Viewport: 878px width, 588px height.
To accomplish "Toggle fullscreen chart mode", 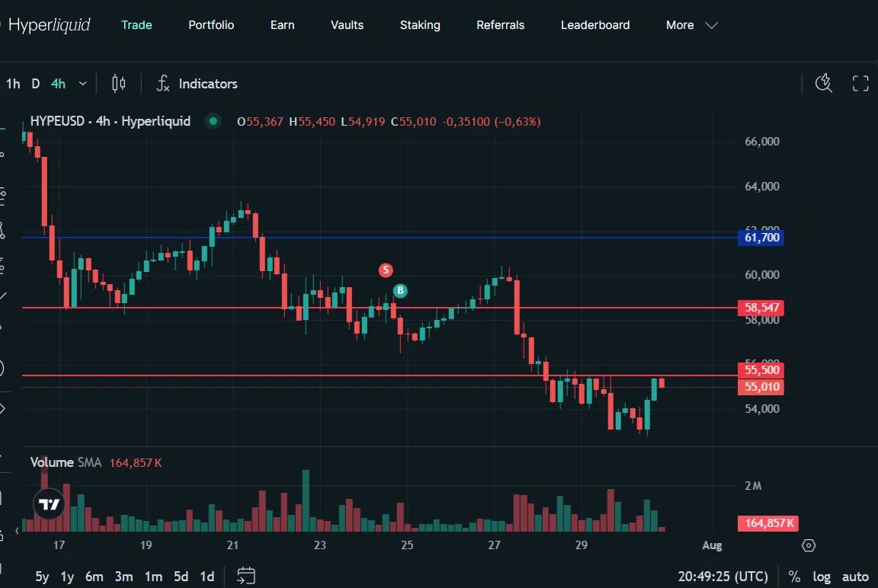I will 860,83.
